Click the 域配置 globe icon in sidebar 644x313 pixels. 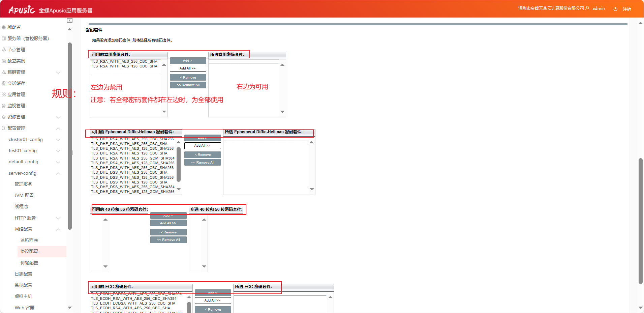4,27
